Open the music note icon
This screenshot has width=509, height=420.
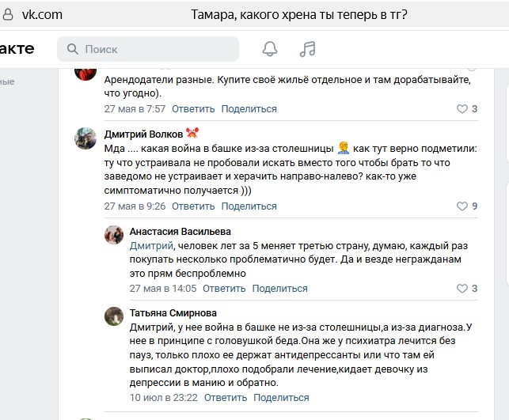307,49
